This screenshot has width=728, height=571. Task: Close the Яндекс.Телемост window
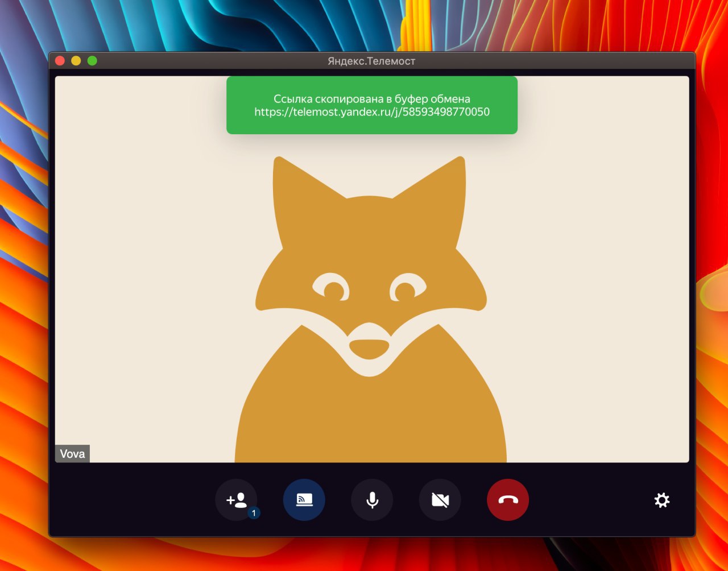(60, 61)
